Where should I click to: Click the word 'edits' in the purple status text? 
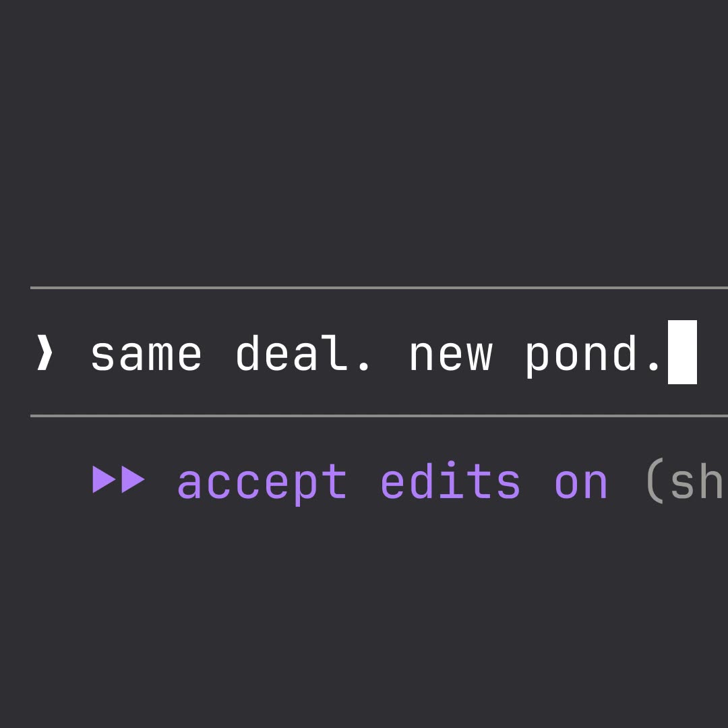click(x=450, y=481)
